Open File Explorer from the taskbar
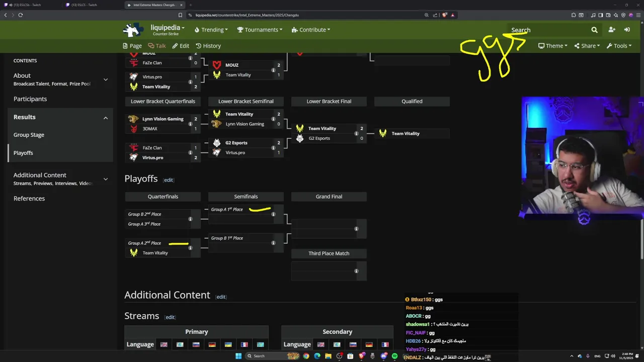This screenshot has height=362, width=644. pos(328,356)
